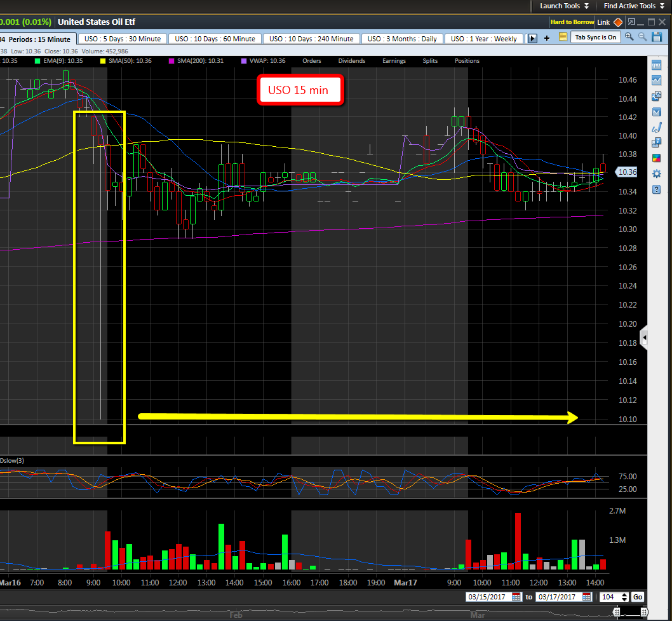Screen dimensions: 672x621
Task: Select the USO 5 Days 30 Minute tab
Action: [123, 39]
